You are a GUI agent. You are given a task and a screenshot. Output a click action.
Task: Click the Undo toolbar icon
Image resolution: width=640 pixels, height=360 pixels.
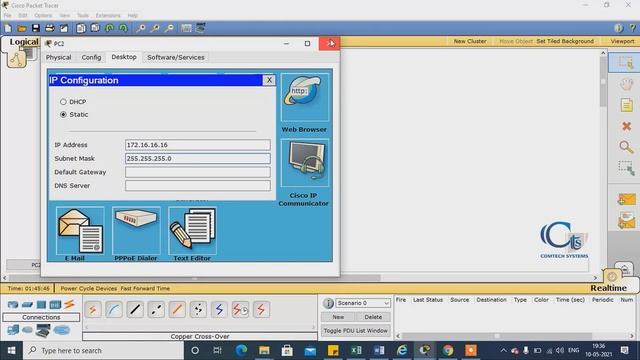[109, 28]
